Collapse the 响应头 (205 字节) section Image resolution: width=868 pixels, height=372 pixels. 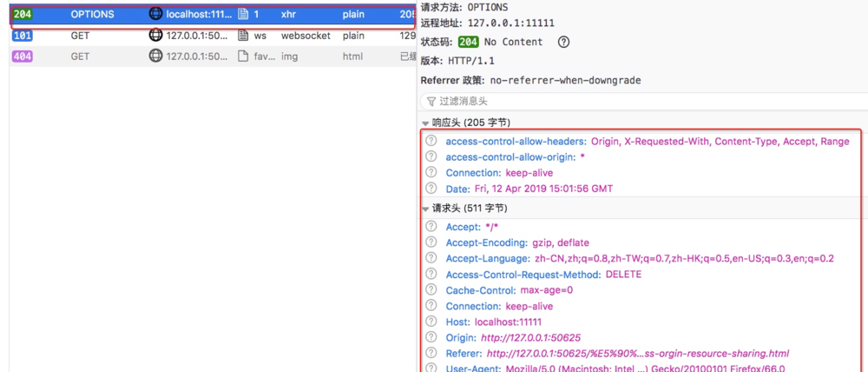tap(425, 123)
